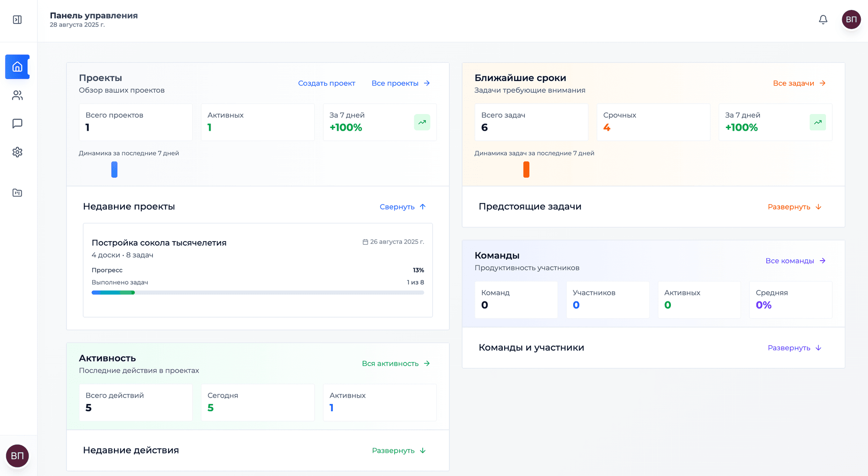Click the '1 из 8' completed tasks value
The height and width of the screenshot is (476, 868).
415,282
